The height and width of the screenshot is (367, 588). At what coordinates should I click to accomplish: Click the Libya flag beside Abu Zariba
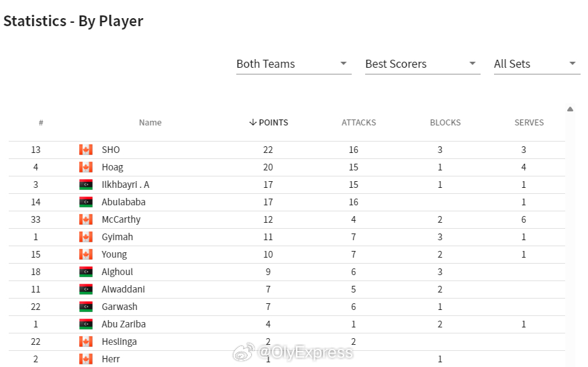tap(86, 324)
